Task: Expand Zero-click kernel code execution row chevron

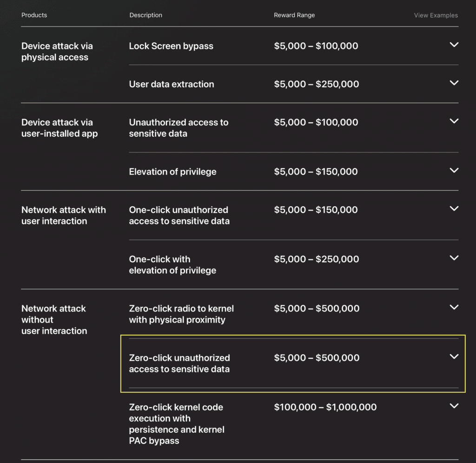Action: [x=454, y=406]
